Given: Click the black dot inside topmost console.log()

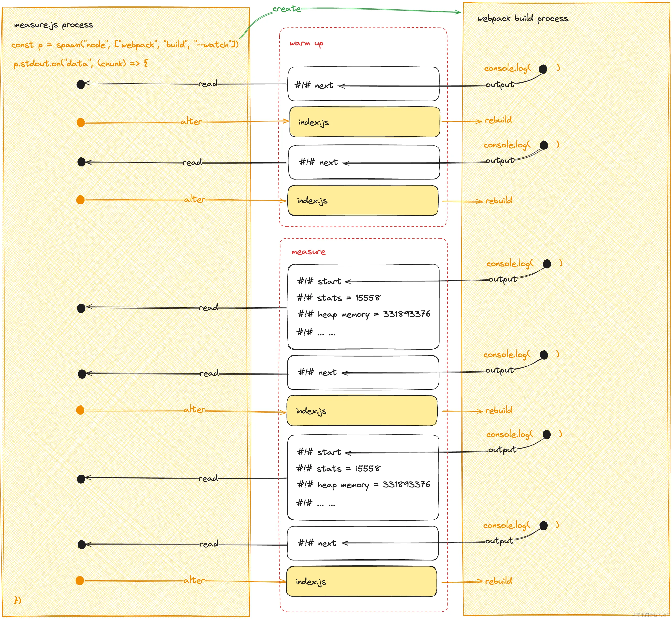Looking at the screenshot, I should click(543, 69).
